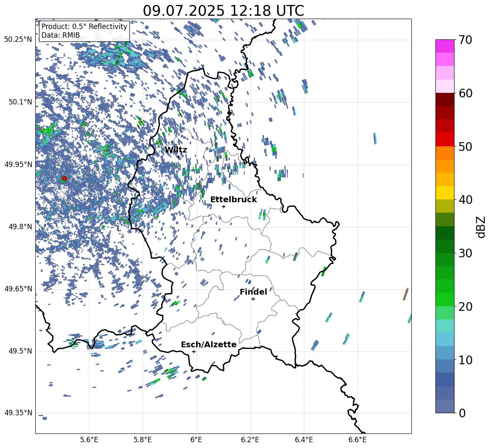Click the colorbar tick label 70
The image size is (491, 448).
466,40
